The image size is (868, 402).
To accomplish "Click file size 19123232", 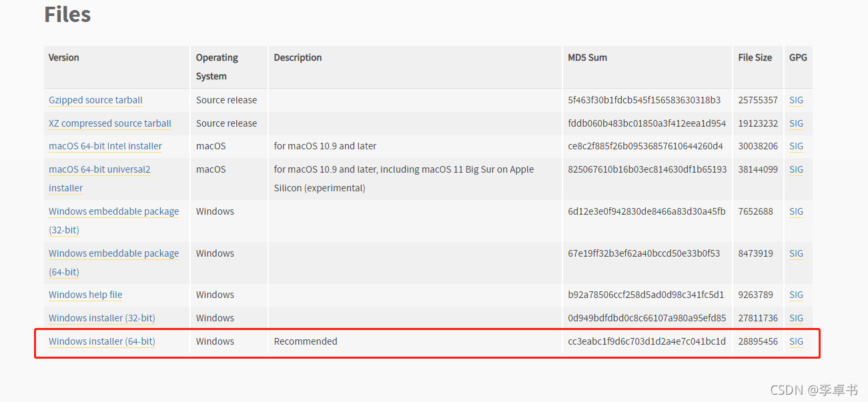I will coord(758,123).
